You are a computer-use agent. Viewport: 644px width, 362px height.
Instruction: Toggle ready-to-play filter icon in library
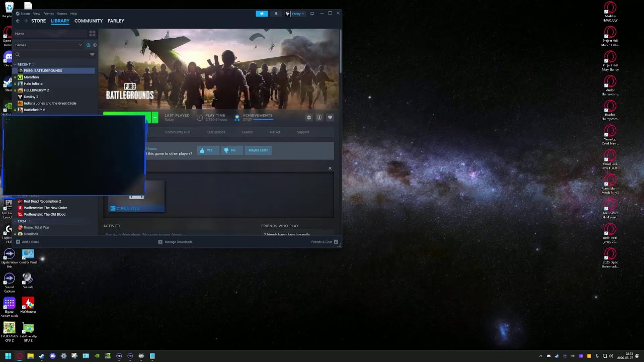(94, 45)
